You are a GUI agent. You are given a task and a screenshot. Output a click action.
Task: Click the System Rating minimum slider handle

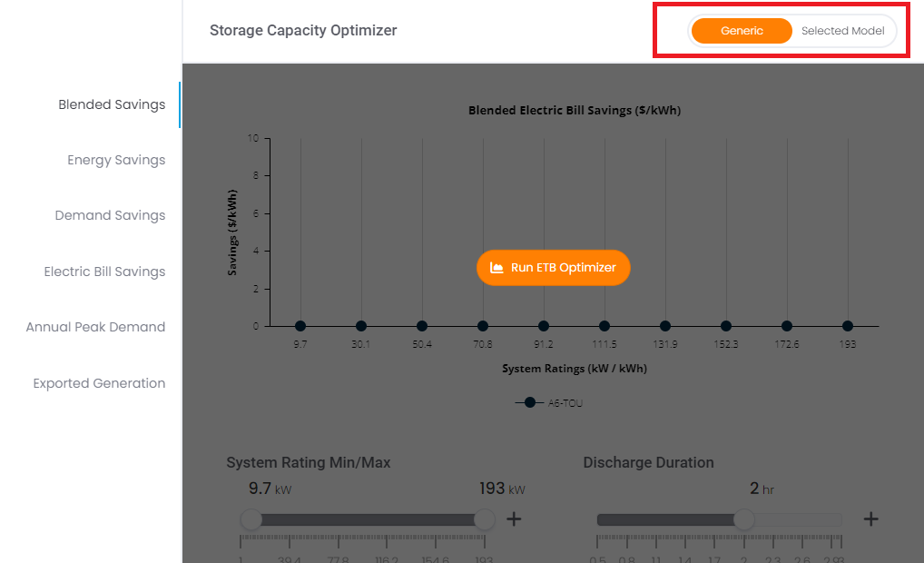point(251,519)
